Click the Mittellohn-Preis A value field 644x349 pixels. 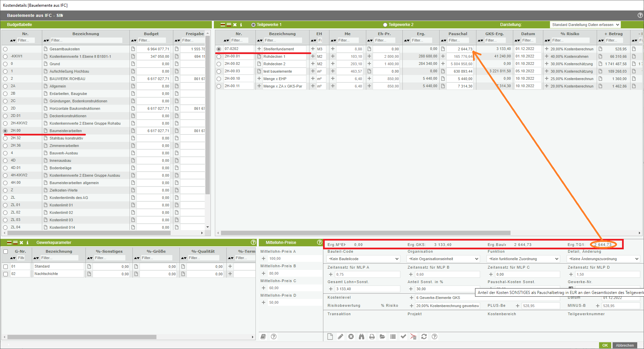click(x=294, y=258)
